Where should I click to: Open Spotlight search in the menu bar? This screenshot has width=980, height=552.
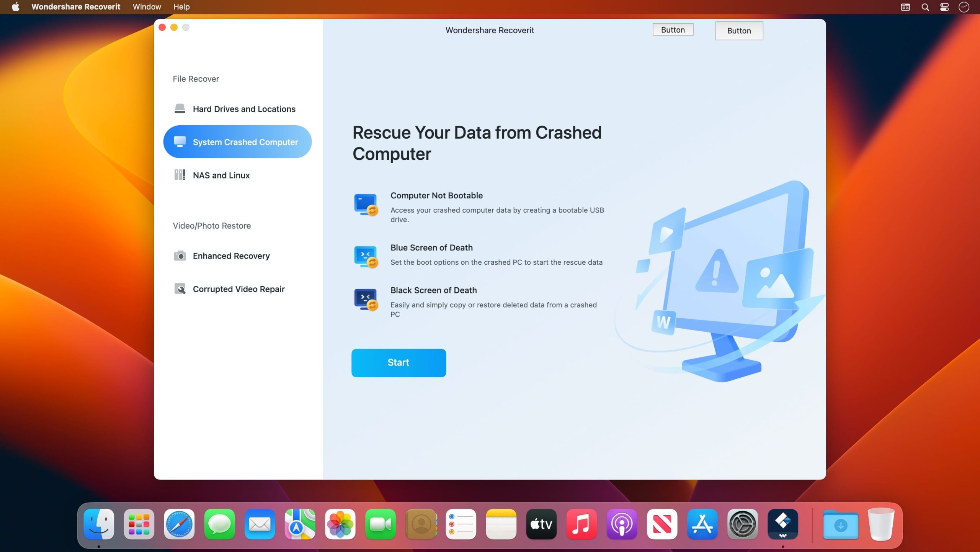tap(925, 7)
